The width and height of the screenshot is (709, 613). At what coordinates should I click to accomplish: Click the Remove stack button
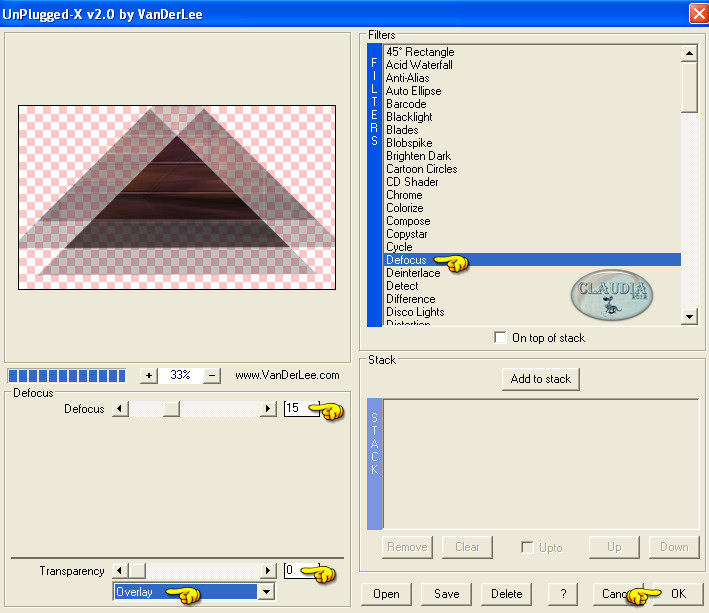click(x=407, y=547)
